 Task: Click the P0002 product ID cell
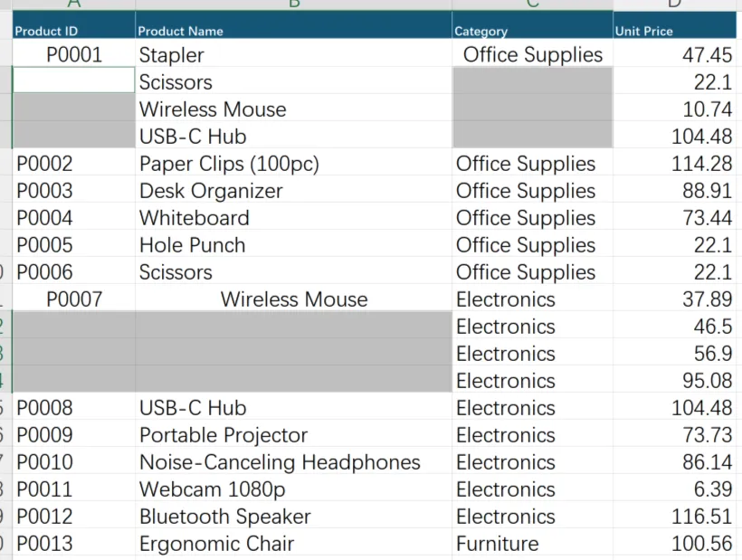(74, 164)
